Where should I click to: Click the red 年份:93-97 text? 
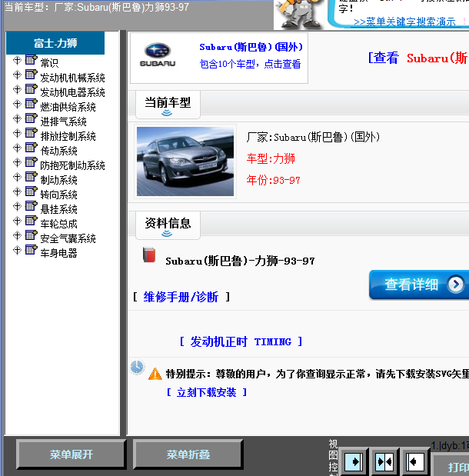point(274,180)
